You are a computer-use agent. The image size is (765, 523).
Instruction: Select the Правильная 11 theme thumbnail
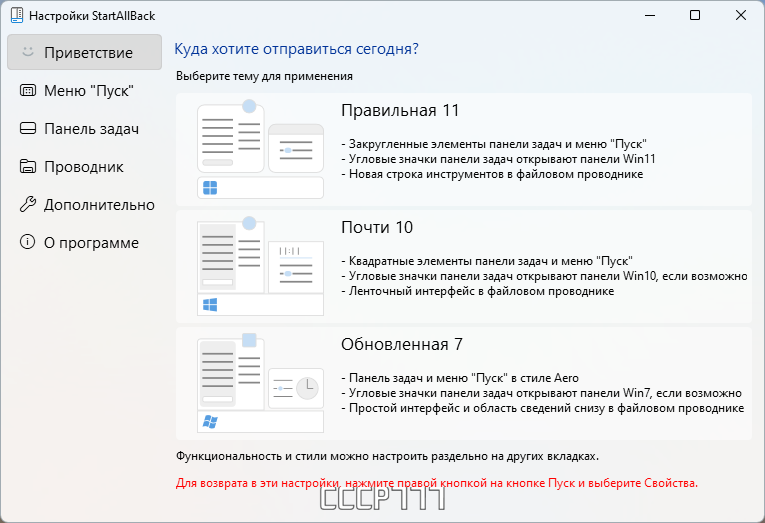tap(260, 149)
